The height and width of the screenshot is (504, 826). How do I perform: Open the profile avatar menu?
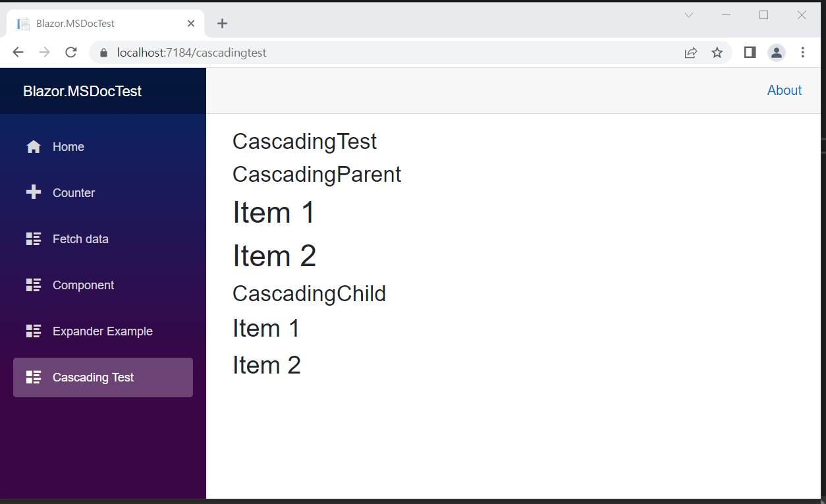(x=777, y=53)
